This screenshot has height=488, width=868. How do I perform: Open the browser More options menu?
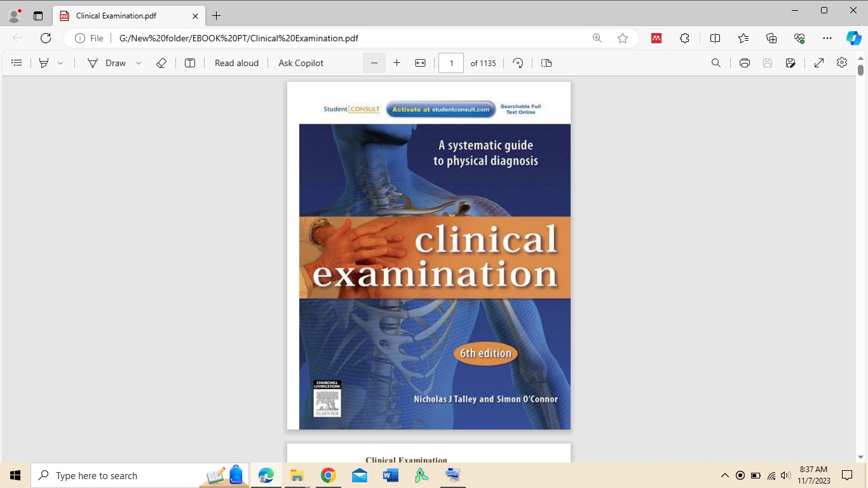[x=827, y=38]
